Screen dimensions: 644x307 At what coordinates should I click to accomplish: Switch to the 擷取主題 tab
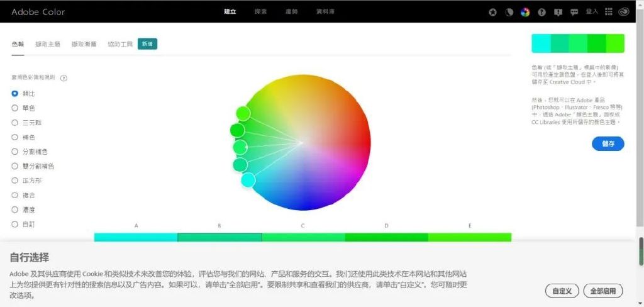pos(48,44)
